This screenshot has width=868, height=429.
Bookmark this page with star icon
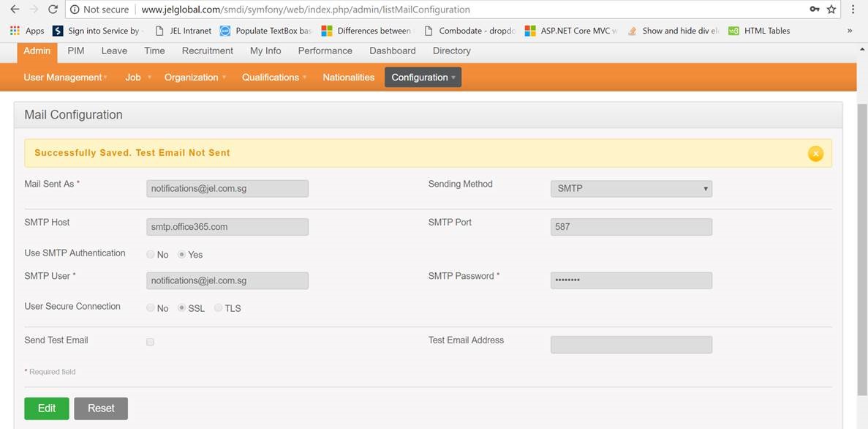pos(831,10)
